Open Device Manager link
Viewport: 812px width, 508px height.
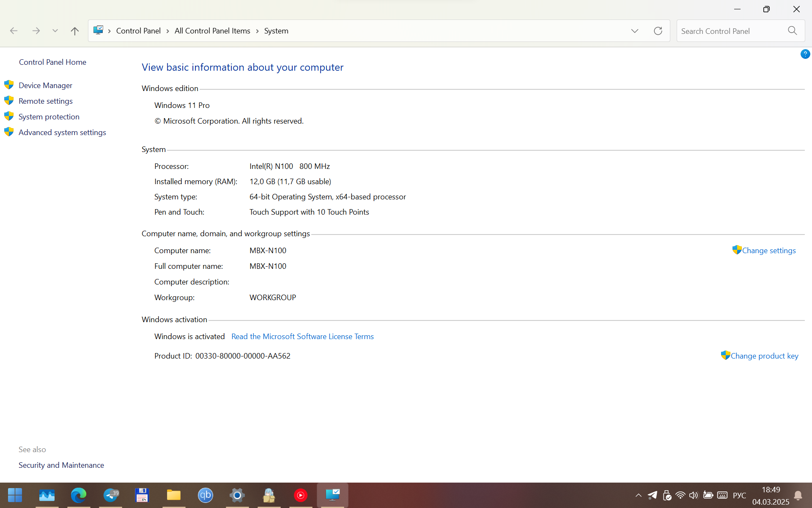45,86
